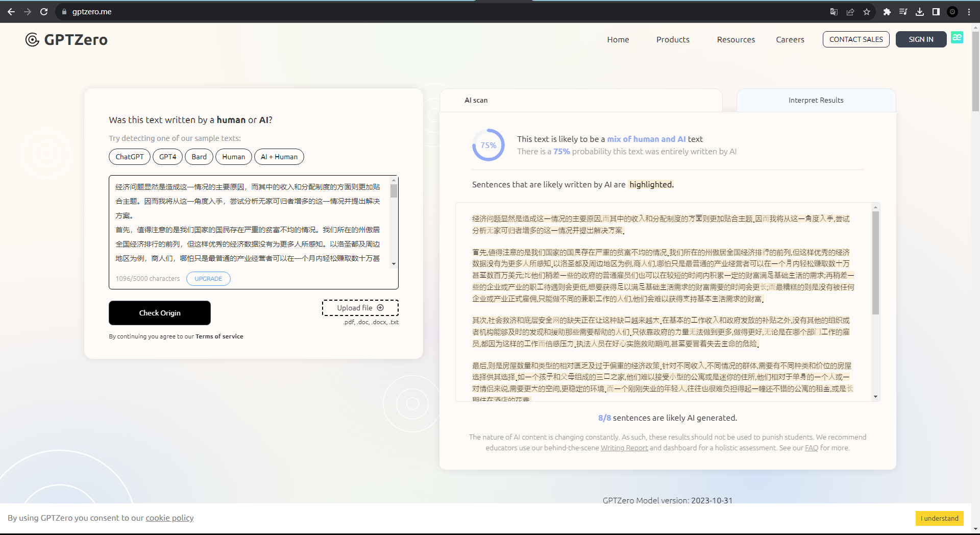980x535 pixels.
Task: Click inside the text input area
Action: point(249,222)
